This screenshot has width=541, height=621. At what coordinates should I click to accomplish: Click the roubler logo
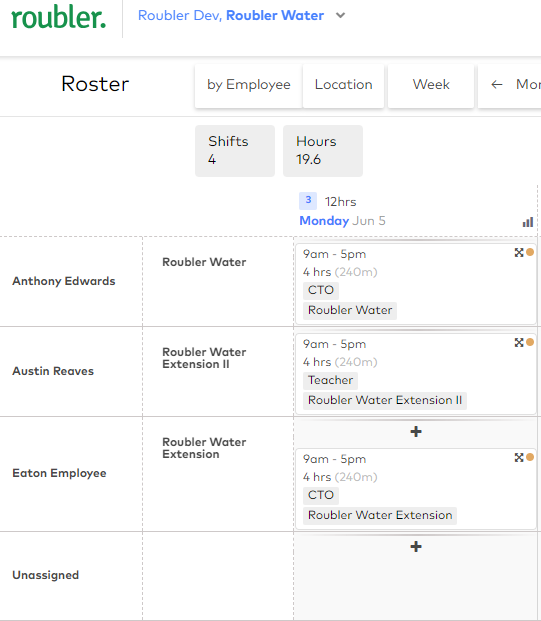click(59, 18)
